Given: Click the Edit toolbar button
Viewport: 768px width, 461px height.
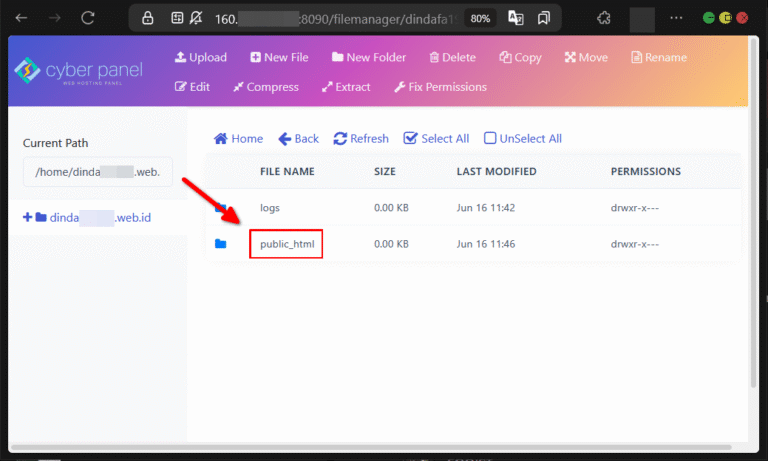Looking at the screenshot, I should tap(192, 87).
